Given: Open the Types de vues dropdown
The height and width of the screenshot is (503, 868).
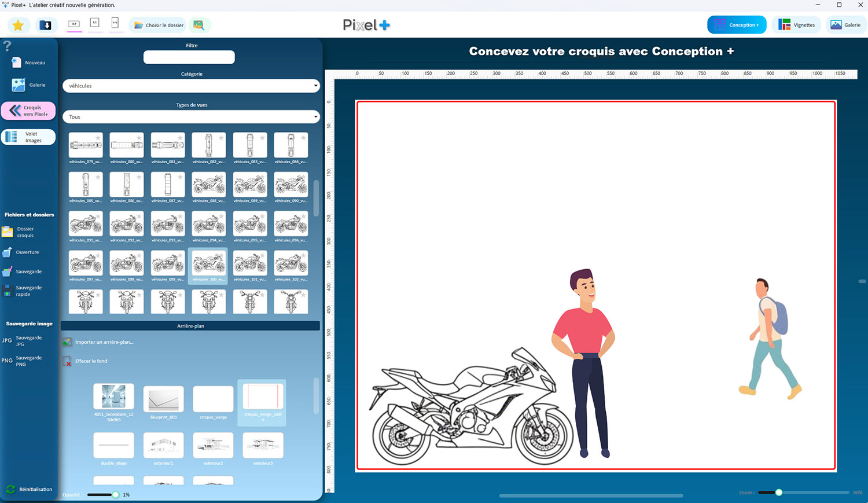Looking at the screenshot, I should click(191, 117).
